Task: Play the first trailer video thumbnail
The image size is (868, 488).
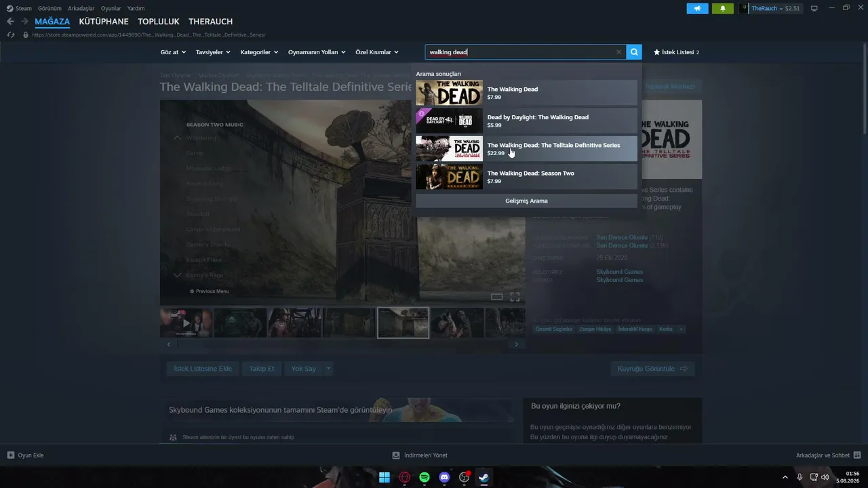Action: [186, 323]
